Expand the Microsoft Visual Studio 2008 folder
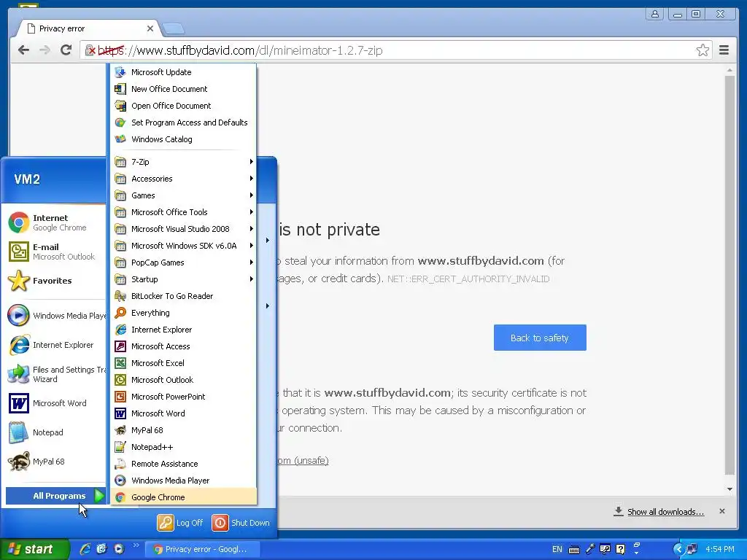The width and height of the screenshot is (747, 560). coord(184,229)
